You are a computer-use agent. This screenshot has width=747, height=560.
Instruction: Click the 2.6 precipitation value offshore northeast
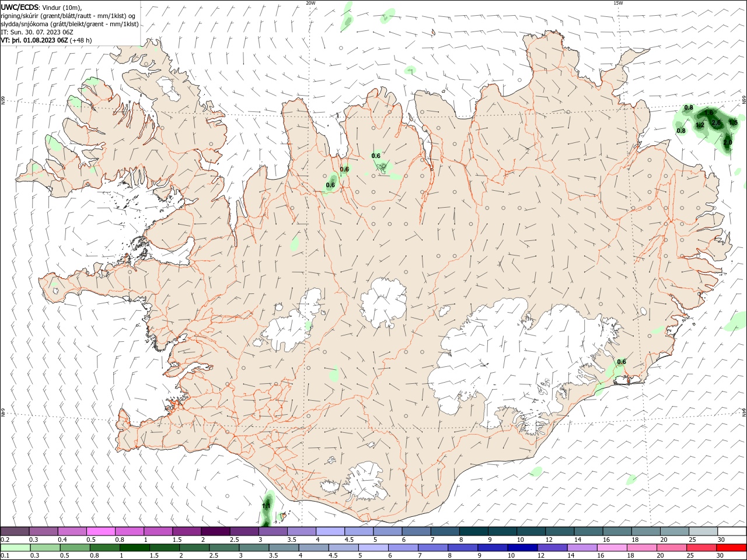[715, 123]
